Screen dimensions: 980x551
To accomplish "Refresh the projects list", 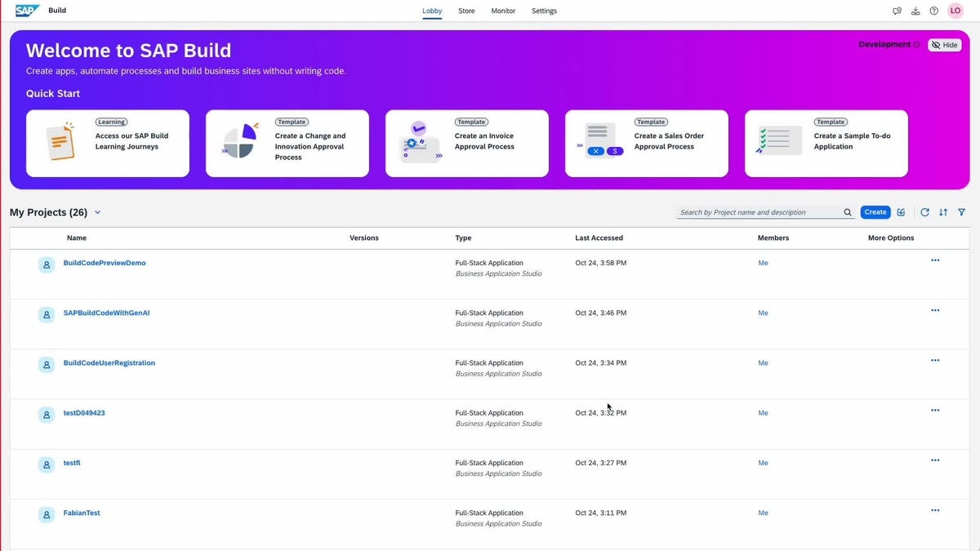I will (924, 211).
